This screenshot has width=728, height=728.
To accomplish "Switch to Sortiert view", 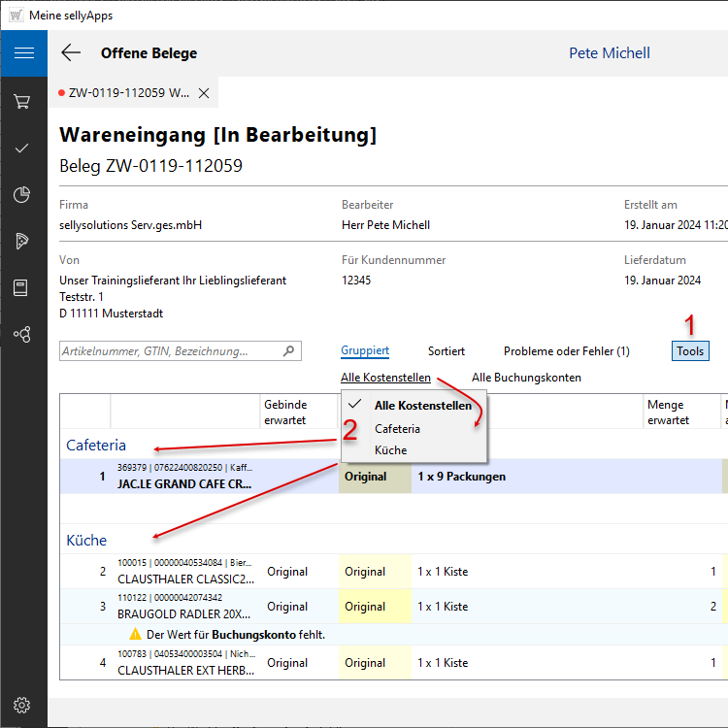I will pos(446,351).
